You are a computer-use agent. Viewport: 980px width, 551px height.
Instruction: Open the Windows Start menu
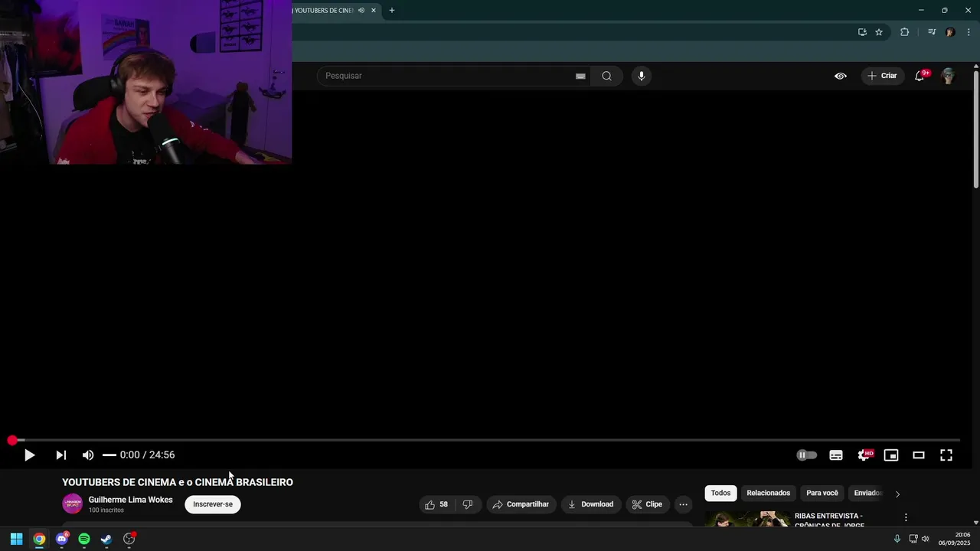click(x=16, y=539)
